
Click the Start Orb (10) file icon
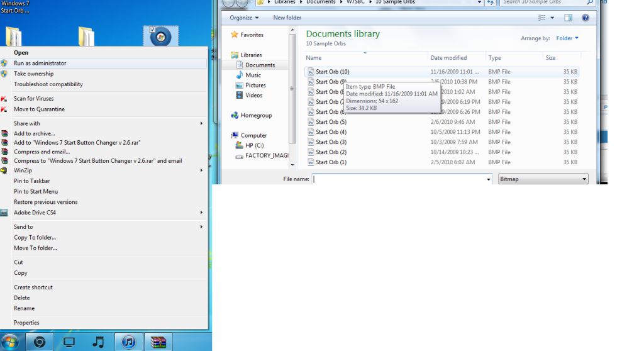(x=311, y=72)
